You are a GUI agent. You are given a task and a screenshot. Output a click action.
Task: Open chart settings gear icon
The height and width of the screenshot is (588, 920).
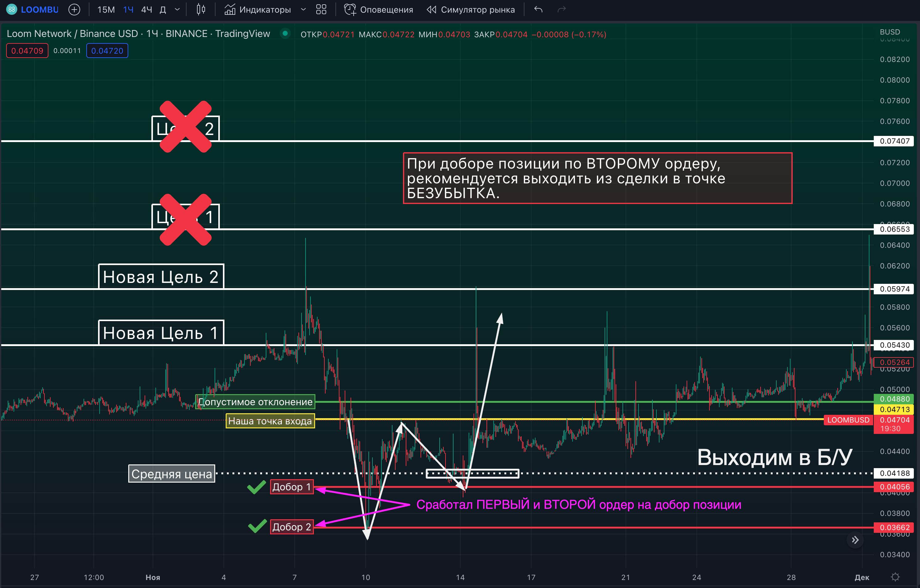[x=895, y=577]
